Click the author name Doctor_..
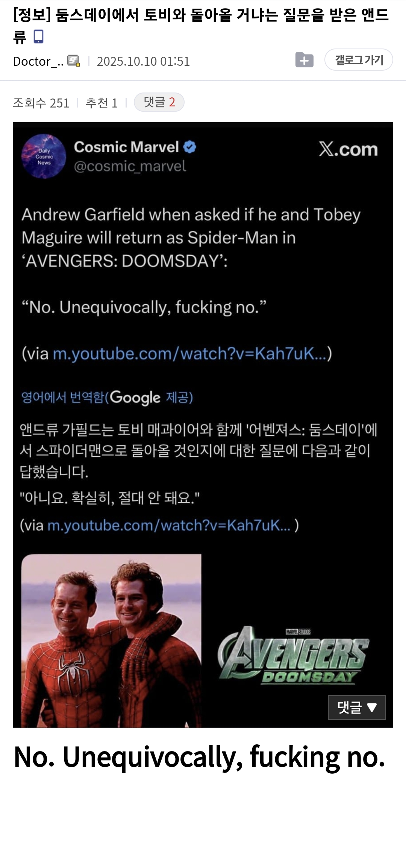Screen dimensions: 406x868 (x=38, y=61)
